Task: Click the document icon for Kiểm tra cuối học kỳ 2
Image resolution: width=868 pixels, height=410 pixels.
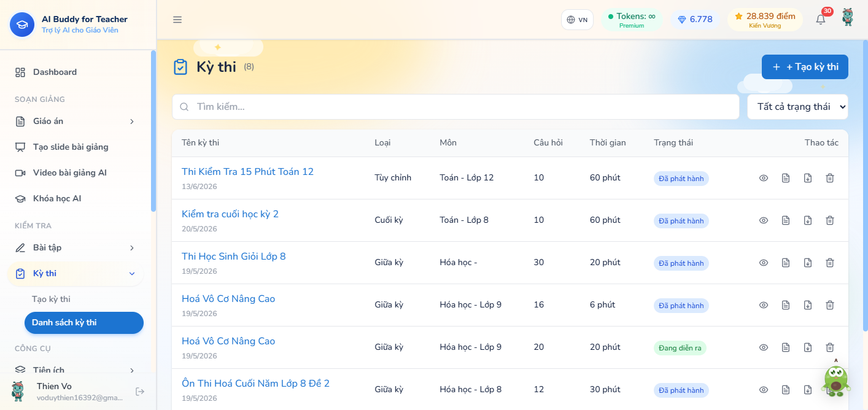Action: [786, 220]
